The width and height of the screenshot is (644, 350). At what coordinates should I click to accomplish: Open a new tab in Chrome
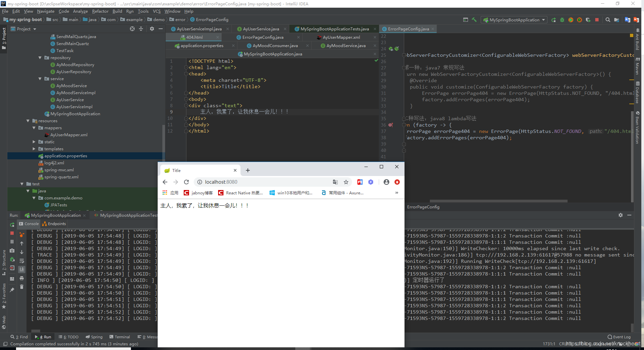coord(248,170)
